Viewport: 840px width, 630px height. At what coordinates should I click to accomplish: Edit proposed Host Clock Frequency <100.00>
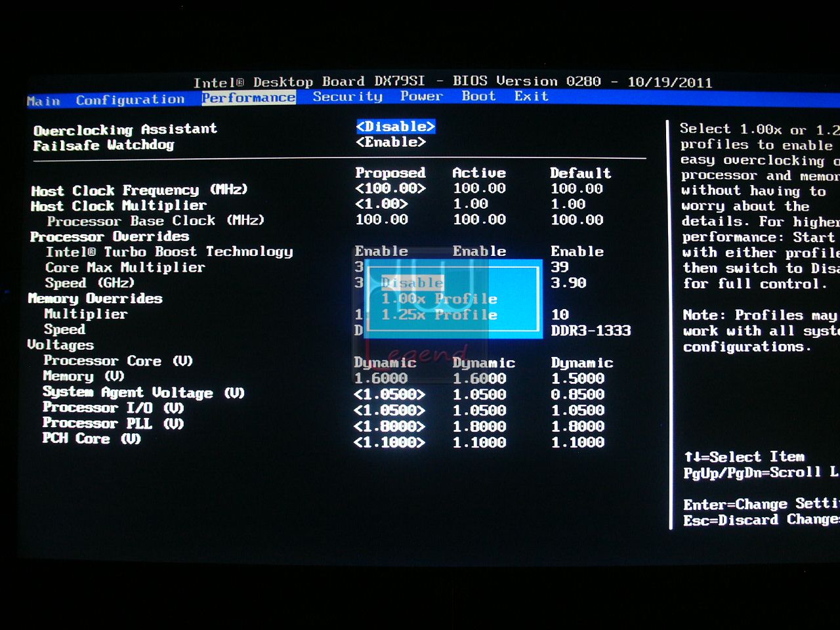click(x=390, y=188)
